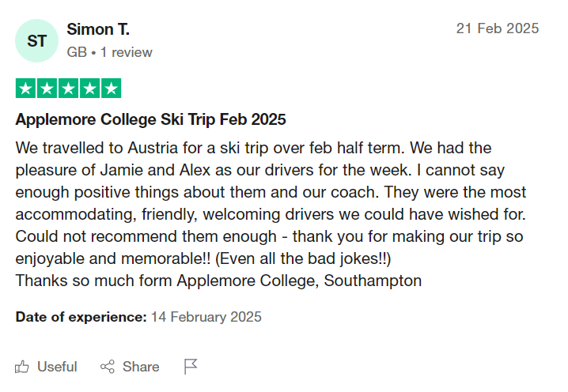Select the third green rating star
Screen dimensions: 568x392
pyautogui.click(x=68, y=89)
